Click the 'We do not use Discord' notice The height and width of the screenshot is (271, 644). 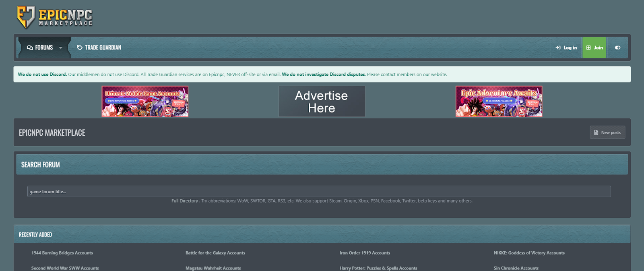point(322,74)
